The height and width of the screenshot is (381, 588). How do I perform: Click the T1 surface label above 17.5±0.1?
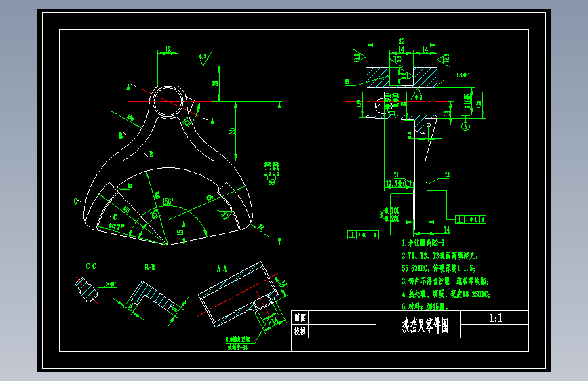(x=396, y=175)
